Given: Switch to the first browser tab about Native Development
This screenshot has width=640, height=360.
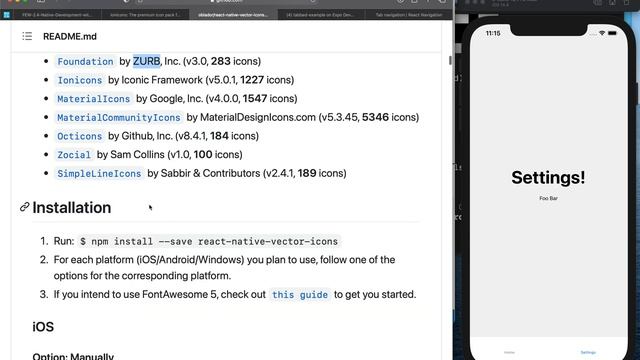Looking at the screenshot, I should pos(56,15).
